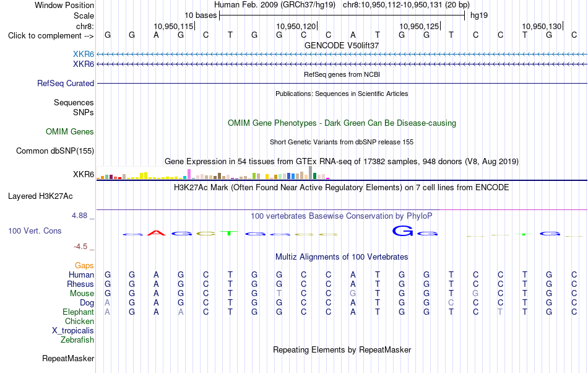588x373 pixels.
Task: Open the OMIM Gene Phenotypes track title
Action: click(342, 123)
